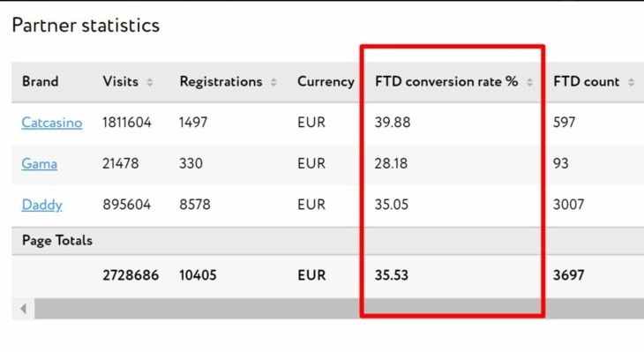
Task: Click the Registrations header label
Action: pyautogui.click(x=221, y=81)
